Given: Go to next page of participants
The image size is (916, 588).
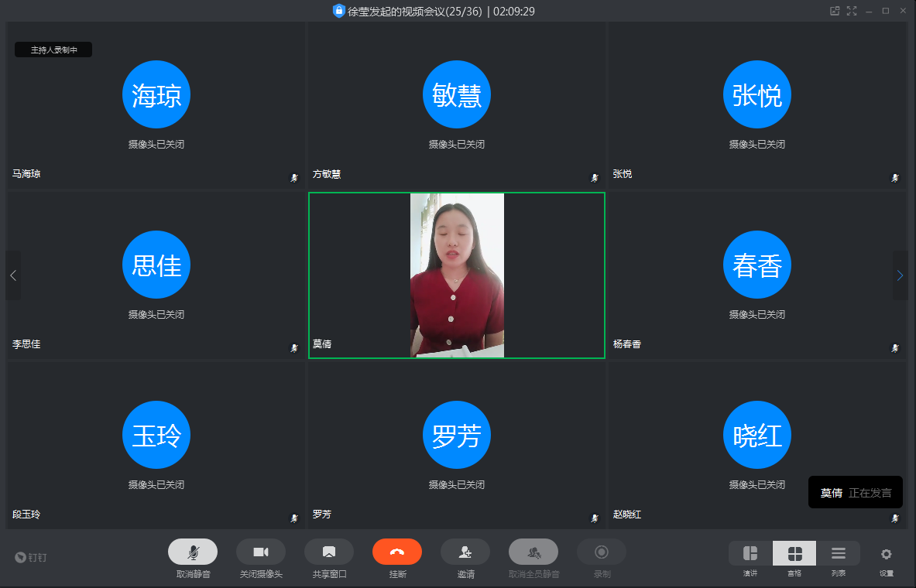Looking at the screenshot, I should click(x=900, y=275).
